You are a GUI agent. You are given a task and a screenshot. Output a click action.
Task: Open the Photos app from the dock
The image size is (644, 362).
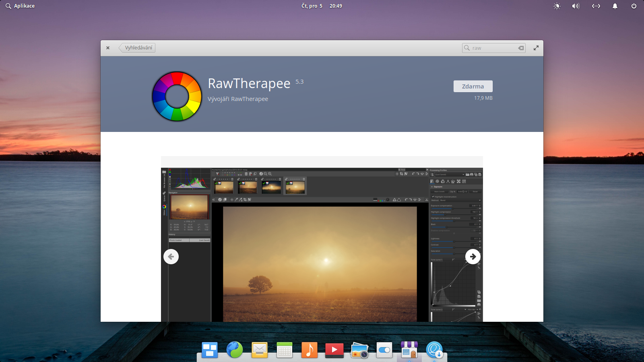359,350
